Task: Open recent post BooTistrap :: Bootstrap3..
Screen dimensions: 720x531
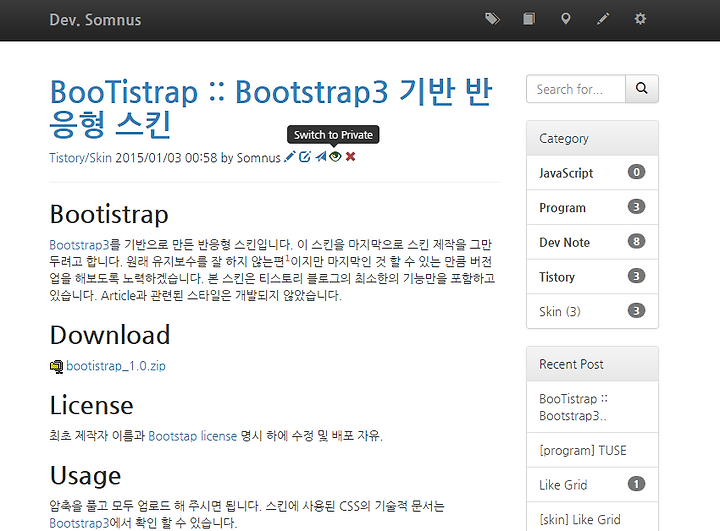Action: click(592, 407)
